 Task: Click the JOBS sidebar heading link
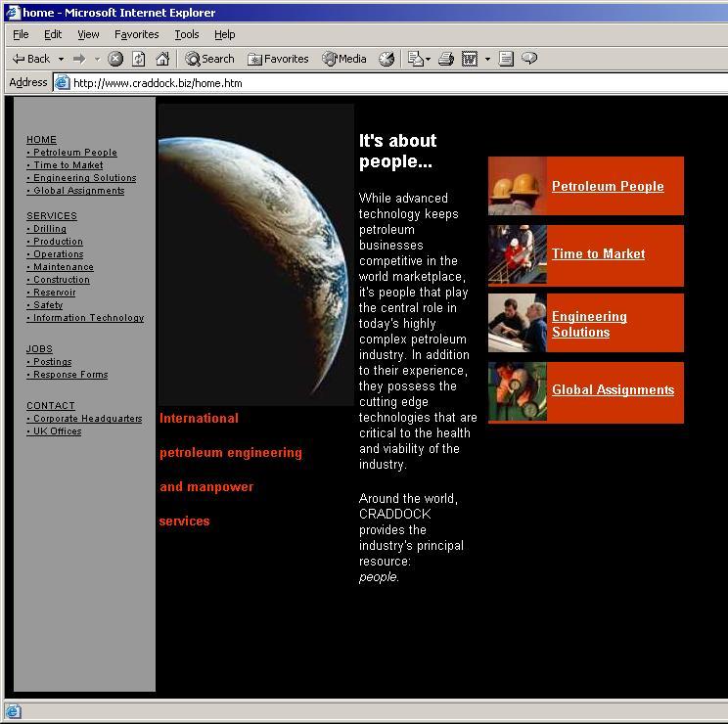coord(39,349)
